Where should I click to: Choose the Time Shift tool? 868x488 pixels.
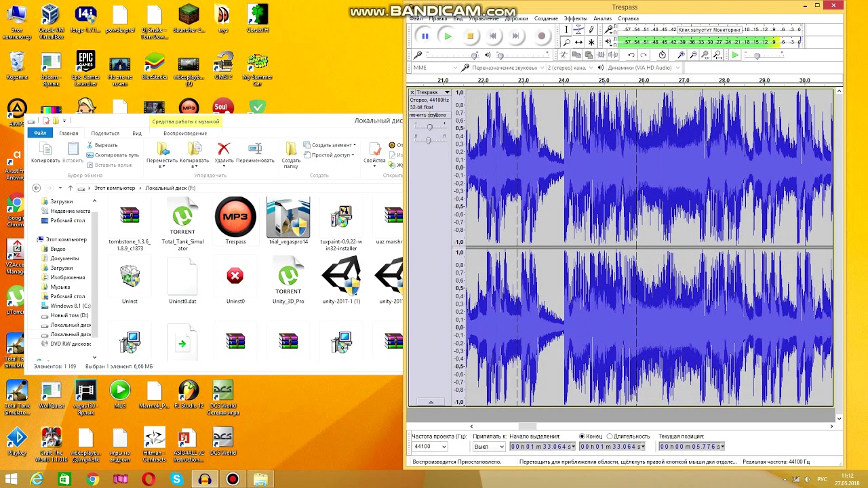point(578,42)
